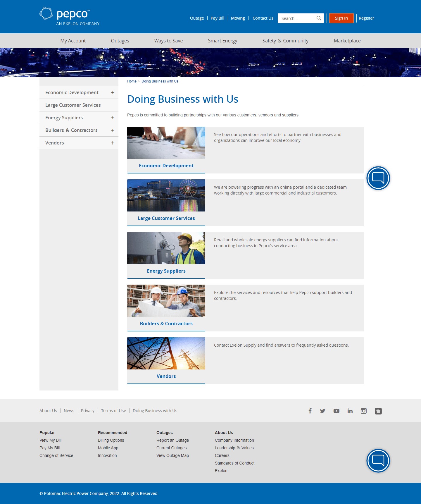Open the chat bubble in the footer
This screenshot has height=504, width=421.
coord(378,460)
